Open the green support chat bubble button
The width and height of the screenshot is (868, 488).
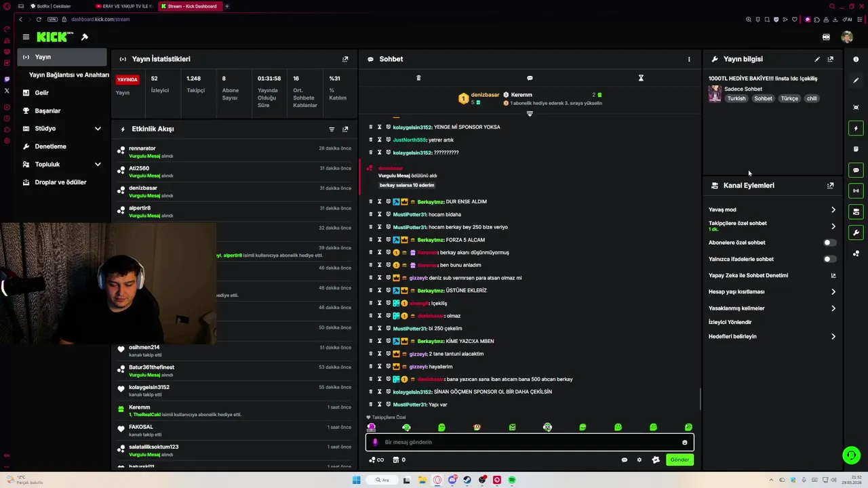pos(851,455)
